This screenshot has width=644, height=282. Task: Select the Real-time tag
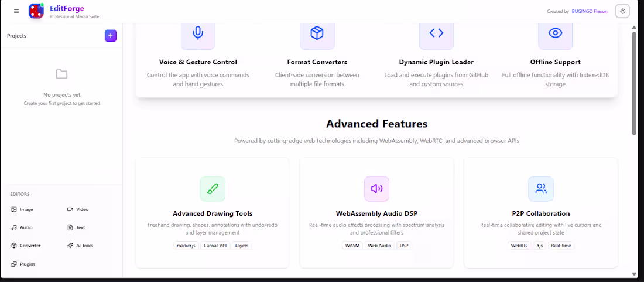click(561, 246)
